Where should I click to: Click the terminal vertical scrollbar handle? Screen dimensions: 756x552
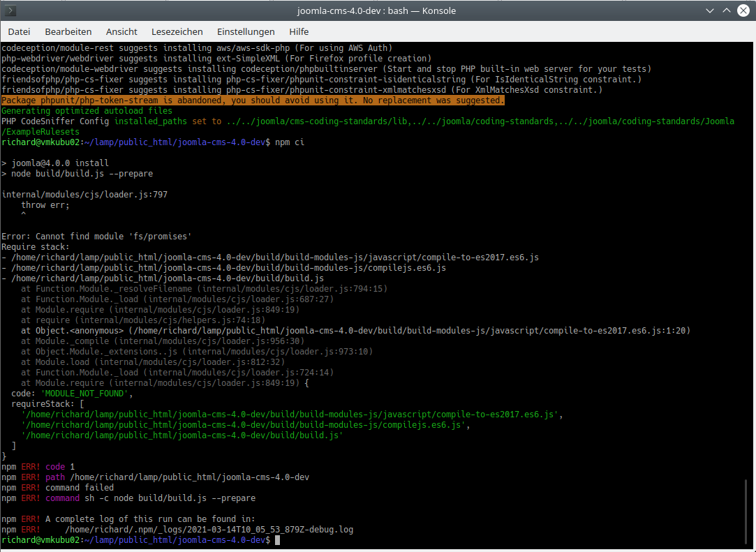[746, 512]
